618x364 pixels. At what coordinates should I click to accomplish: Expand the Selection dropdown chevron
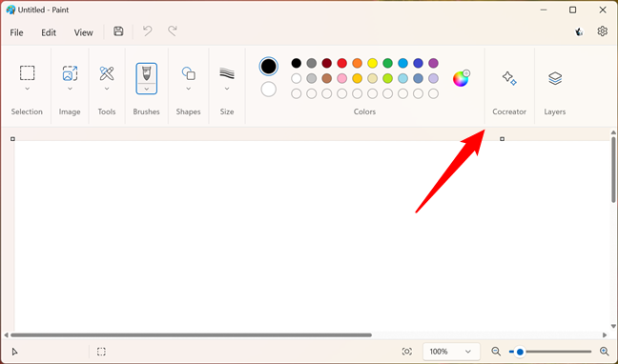[x=28, y=89]
